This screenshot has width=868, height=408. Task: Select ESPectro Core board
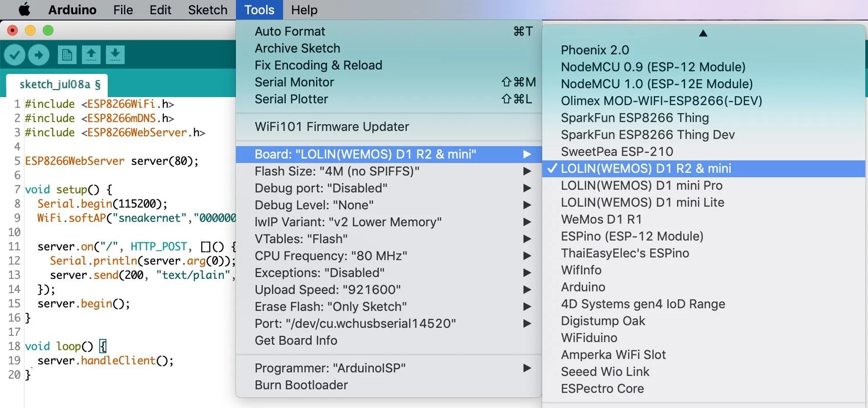pos(704,388)
